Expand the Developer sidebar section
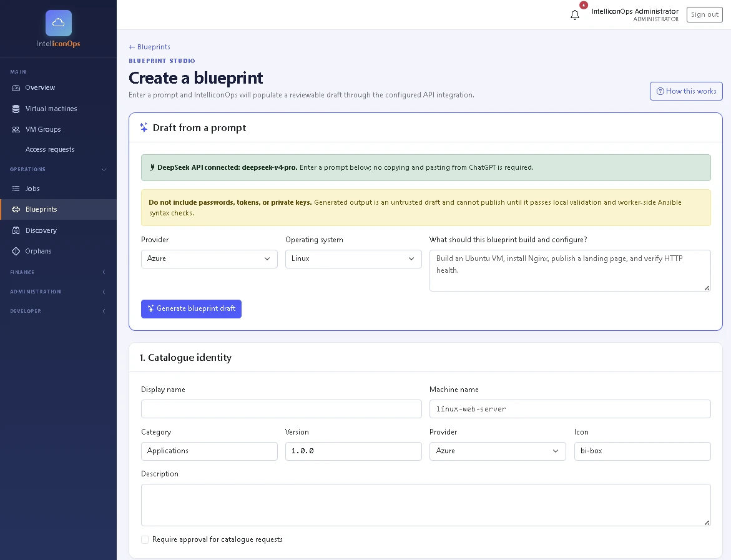This screenshot has height=560, width=731. click(58, 311)
